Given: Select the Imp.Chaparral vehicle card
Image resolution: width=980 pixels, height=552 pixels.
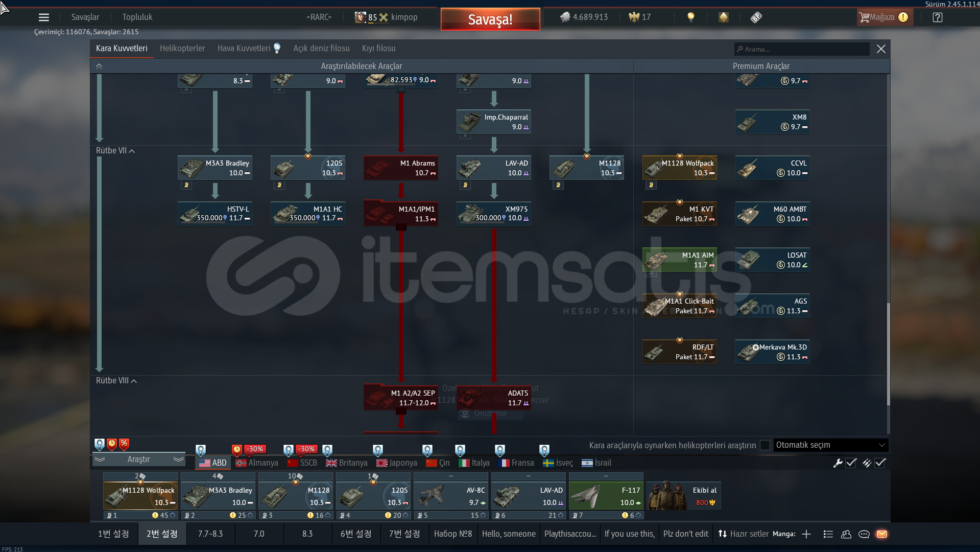Looking at the screenshot, I should (493, 122).
